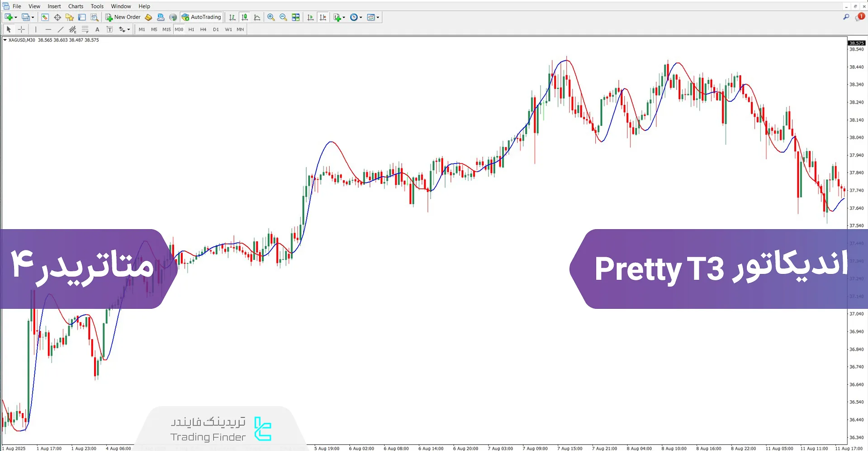Open the Charts menu
This screenshot has width=868, height=451.
click(76, 6)
